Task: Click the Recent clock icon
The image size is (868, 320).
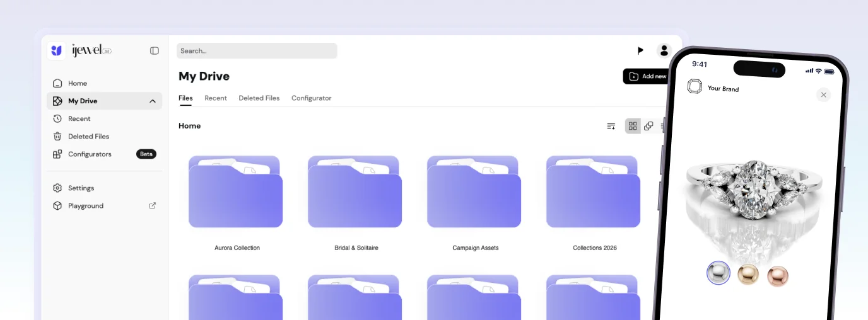Action: (57, 118)
